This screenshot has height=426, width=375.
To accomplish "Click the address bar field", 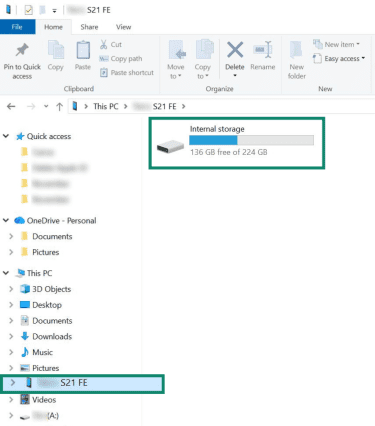I will (x=222, y=106).
